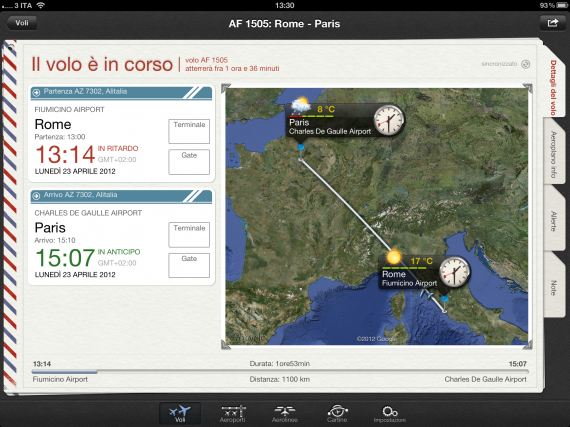Tap the airplane icon on the flight route
The image size is (570, 427).
click(x=427, y=294)
